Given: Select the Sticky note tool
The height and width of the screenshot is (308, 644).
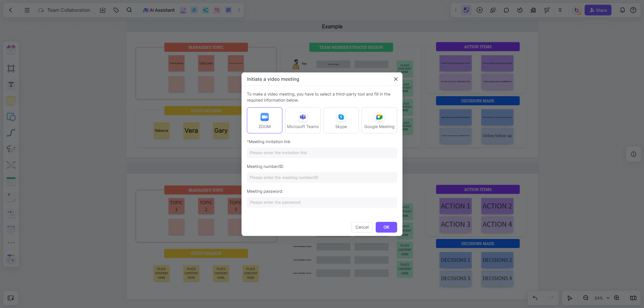Looking at the screenshot, I should tap(11, 101).
